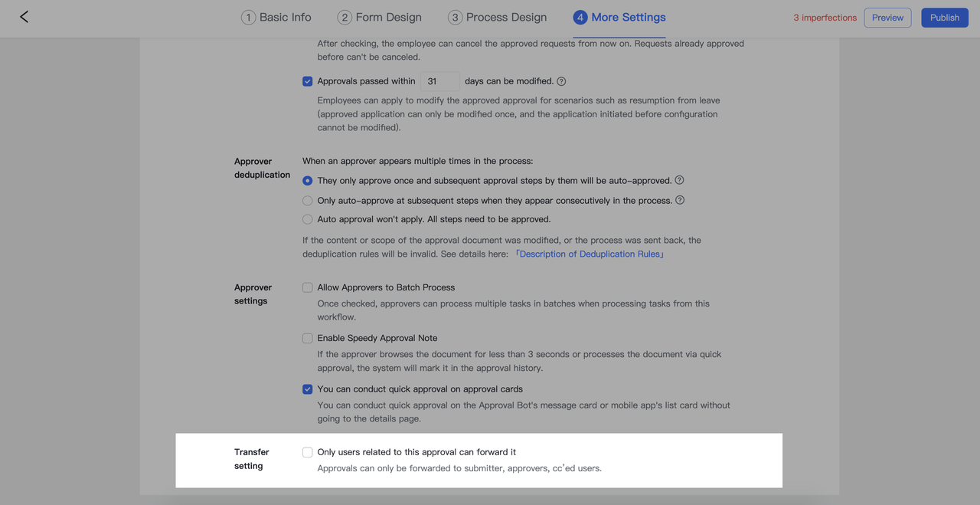Open Description of Deduplication Rules link
This screenshot has width=980, height=505.
[x=590, y=254]
